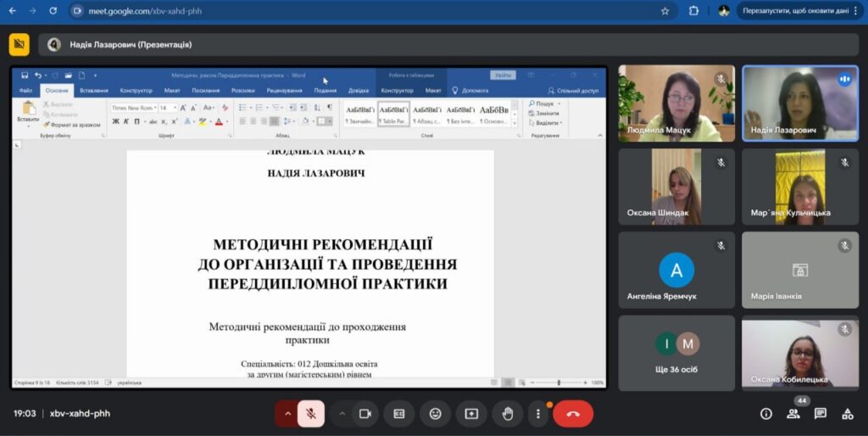
Task: Open more options three-dot menu
Action: point(538,413)
